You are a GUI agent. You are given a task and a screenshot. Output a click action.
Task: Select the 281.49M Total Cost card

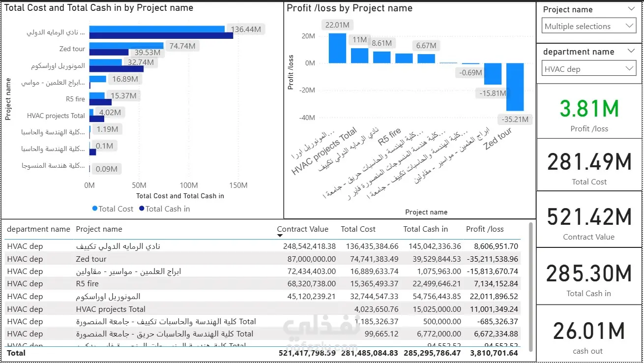(x=589, y=165)
